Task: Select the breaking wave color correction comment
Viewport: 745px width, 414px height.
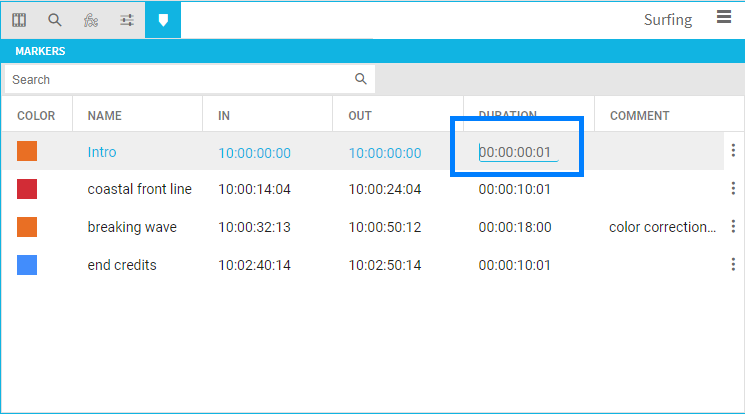Action: click(x=662, y=227)
